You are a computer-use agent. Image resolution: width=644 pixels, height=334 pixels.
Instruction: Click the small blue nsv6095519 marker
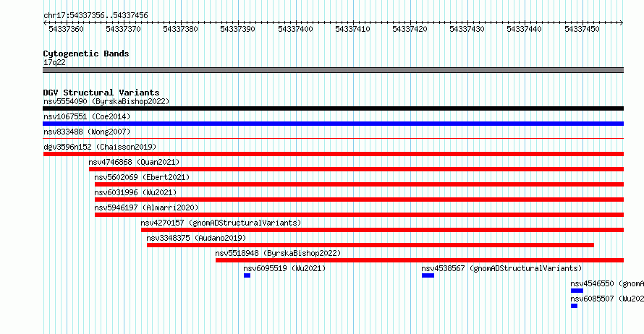click(x=247, y=275)
